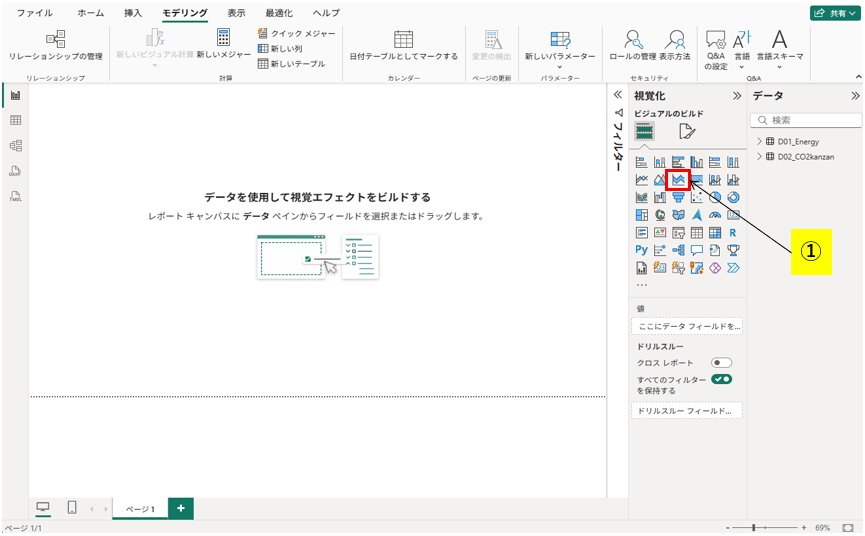Viewport: 865px width, 536px height.
Task: Select the decomposition tree visual
Action: tap(678, 250)
